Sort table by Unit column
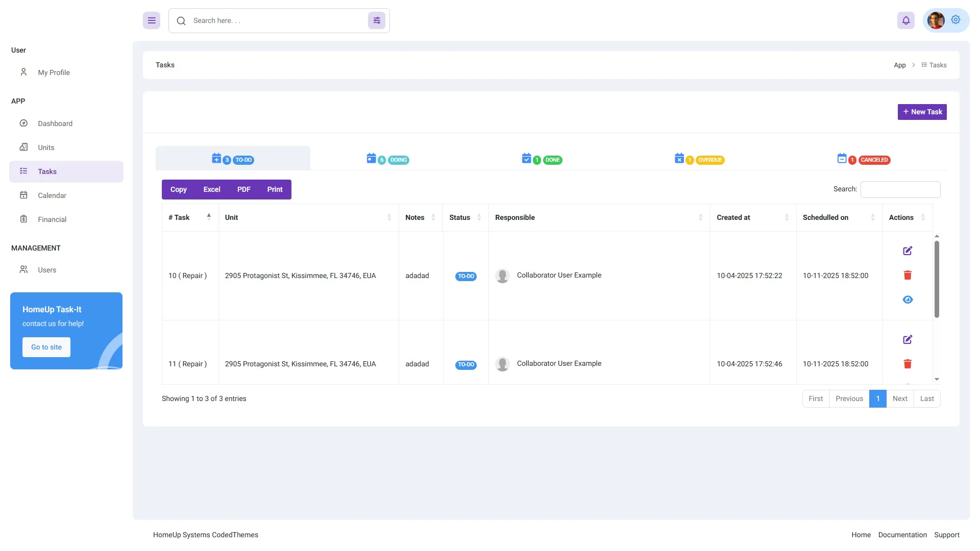 308,218
